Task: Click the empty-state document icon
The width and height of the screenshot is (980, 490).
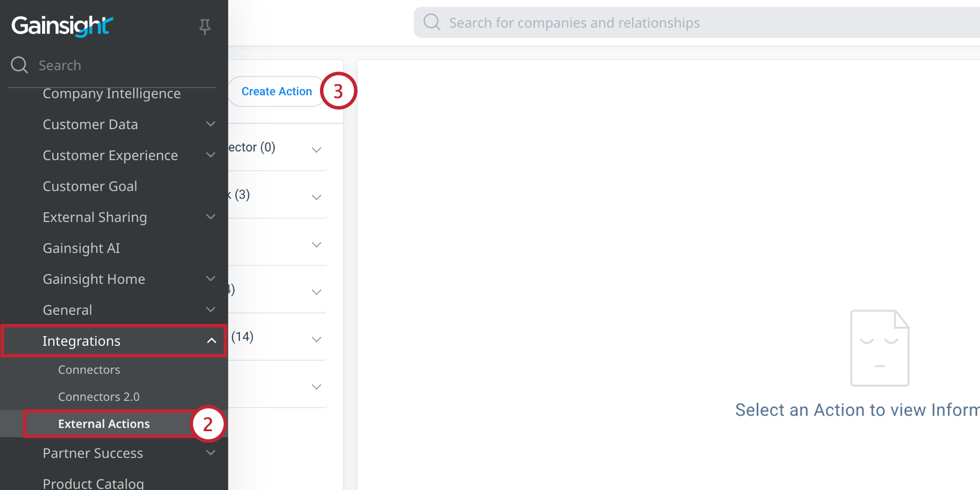Action: click(879, 348)
